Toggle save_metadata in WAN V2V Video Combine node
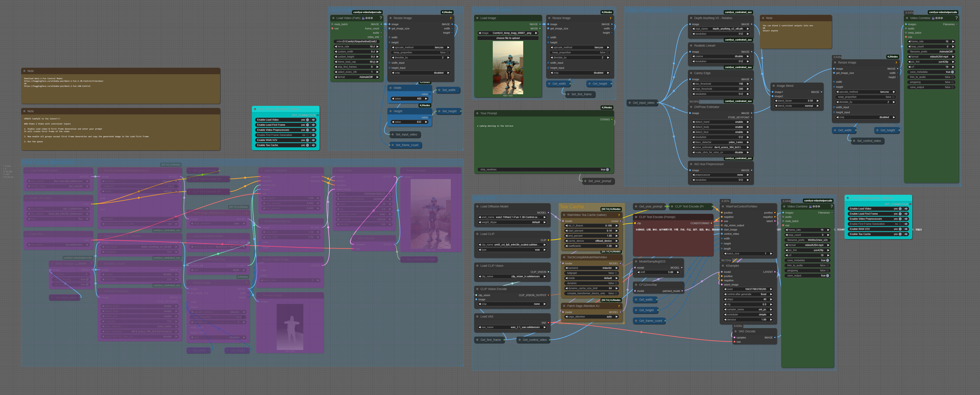The height and width of the screenshot is (395, 980). pyautogui.click(x=827, y=260)
